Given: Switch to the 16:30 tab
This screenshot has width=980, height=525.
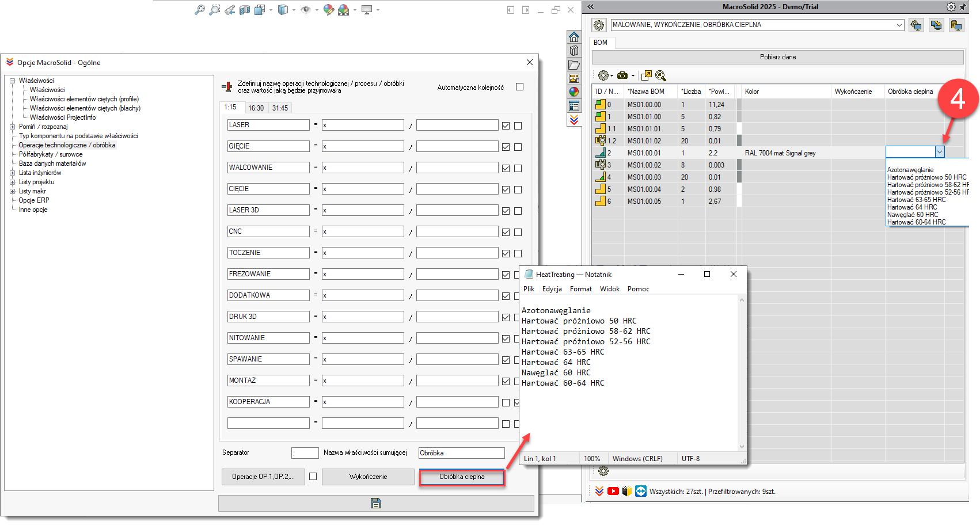Looking at the screenshot, I should click(256, 108).
